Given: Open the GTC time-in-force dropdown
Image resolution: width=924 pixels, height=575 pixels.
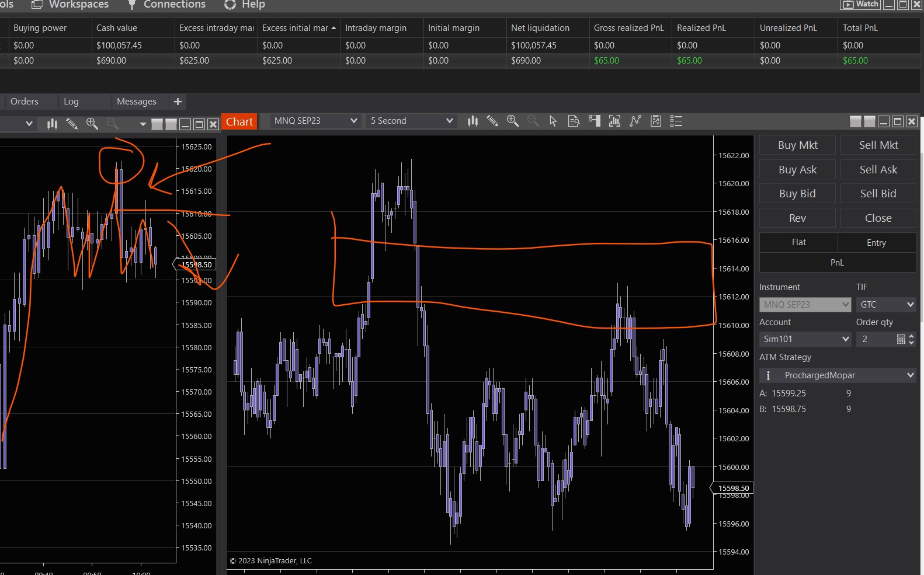Looking at the screenshot, I should pyautogui.click(x=886, y=305).
